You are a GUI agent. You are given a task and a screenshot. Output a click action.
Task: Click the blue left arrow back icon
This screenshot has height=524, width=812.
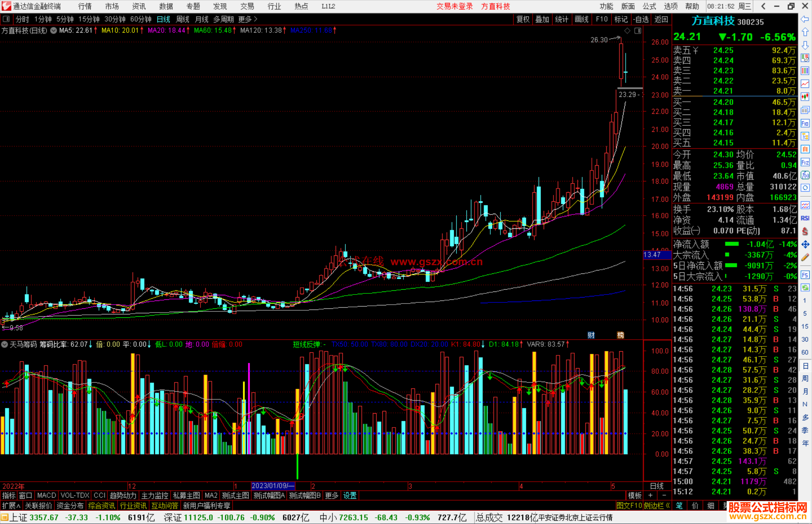[x=805, y=19]
